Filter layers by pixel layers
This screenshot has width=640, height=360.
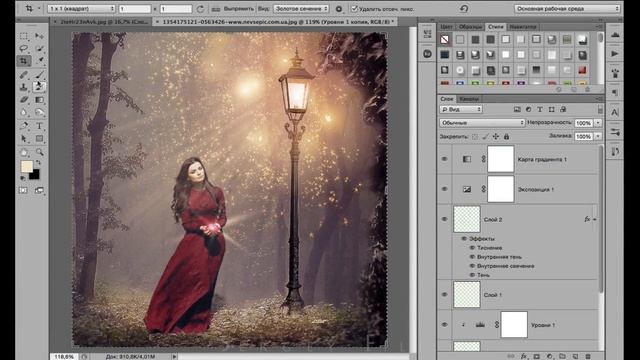pyautogui.click(x=517, y=109)
